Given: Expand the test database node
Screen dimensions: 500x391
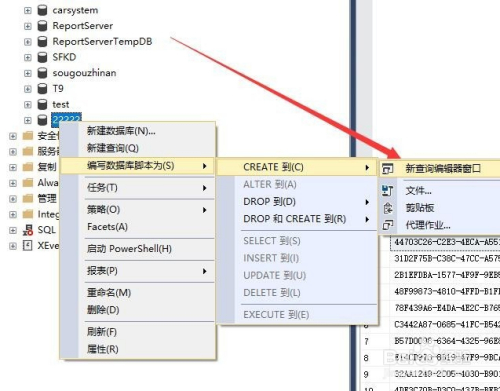Looking at the screenshot, I should (28, 105).
